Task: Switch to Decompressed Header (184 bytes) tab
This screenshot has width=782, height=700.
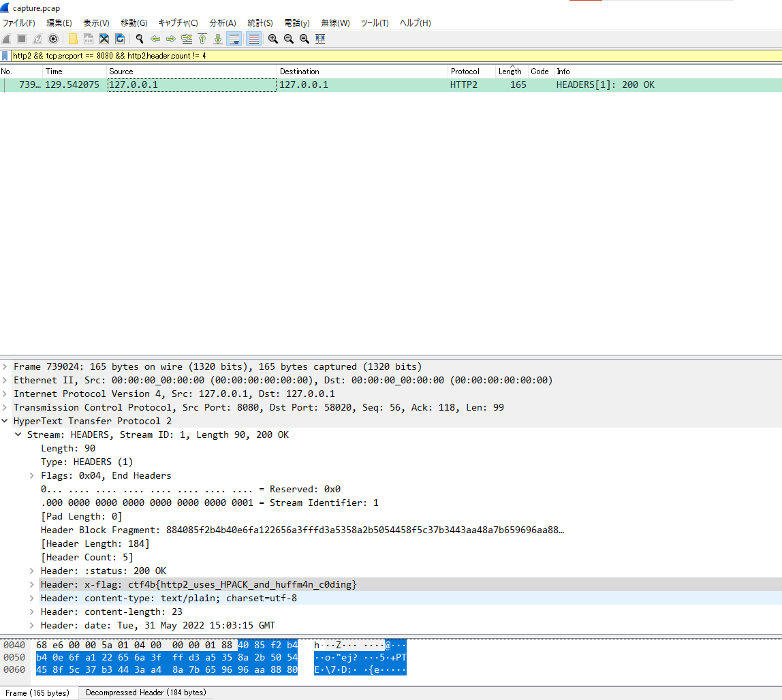Action: (146, 693)
